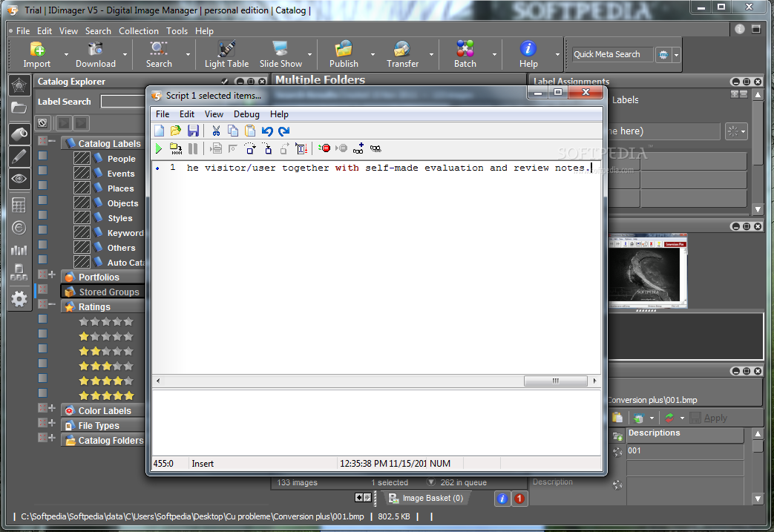Click blue info icon near Image Basket
The height and width of the screenshot is (532, 774).
point(502,499)
